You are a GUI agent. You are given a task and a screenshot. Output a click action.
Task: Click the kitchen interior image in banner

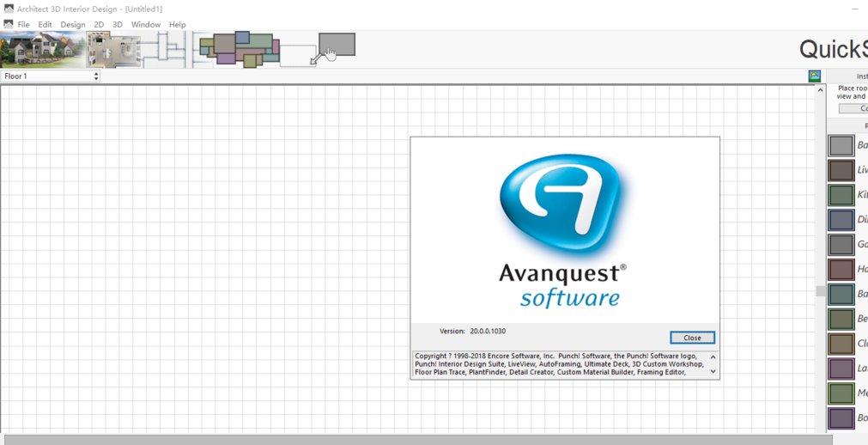coord(113,49)
